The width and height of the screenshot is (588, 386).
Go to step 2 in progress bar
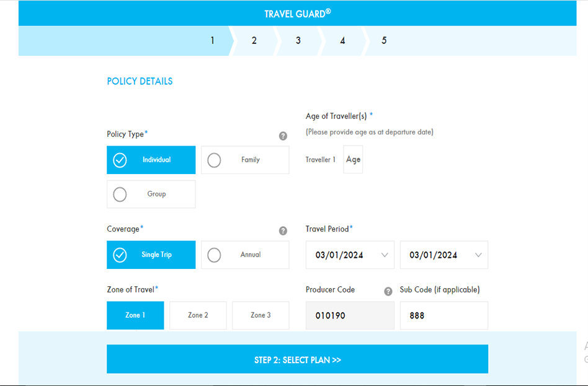[x=254, y=40]
